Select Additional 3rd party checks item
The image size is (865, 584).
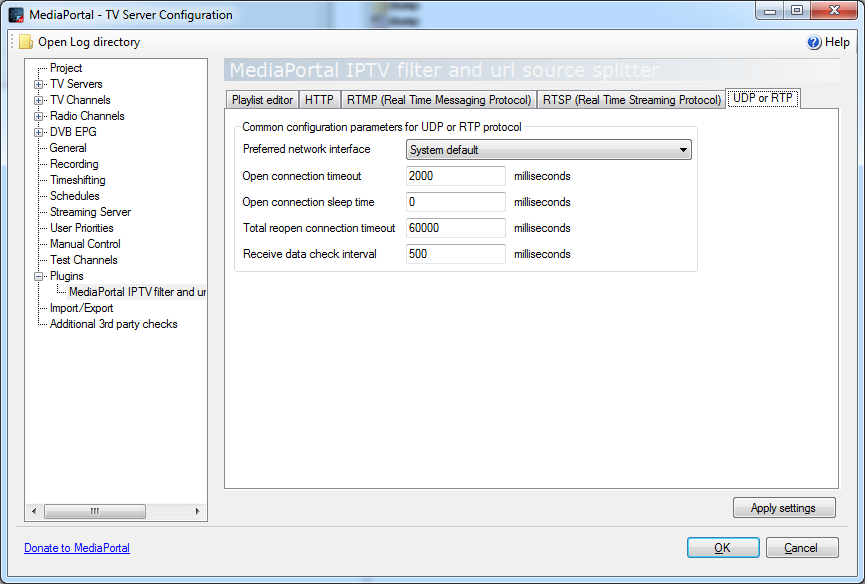tap(114, 324)
